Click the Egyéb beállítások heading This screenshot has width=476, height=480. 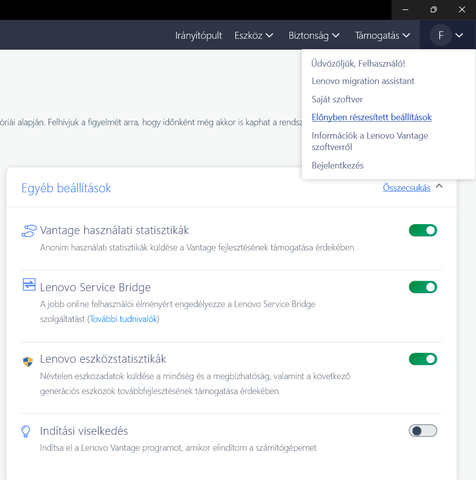point(66,188)
